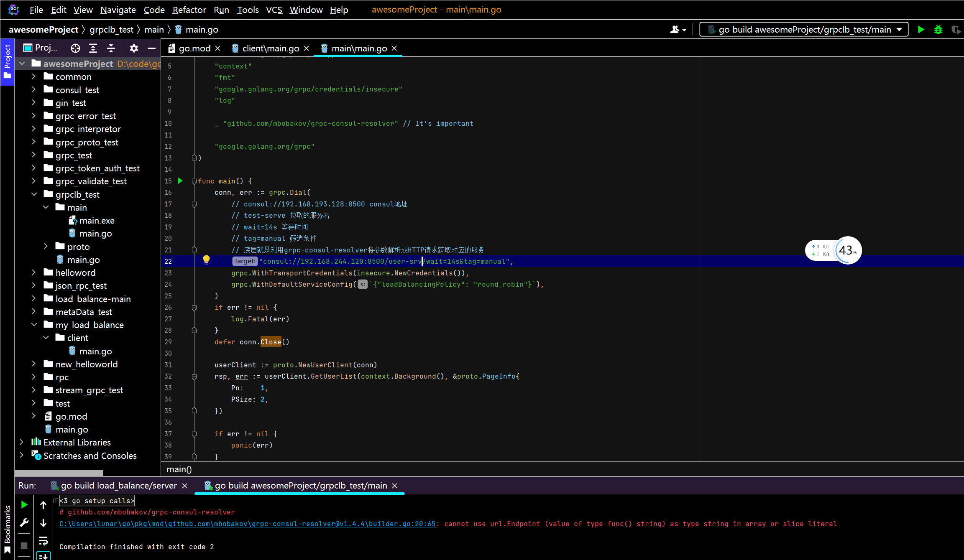Toggle the soft-wrap icon in the Run console
The image size is (964, 560).
(x=43, y=541)
